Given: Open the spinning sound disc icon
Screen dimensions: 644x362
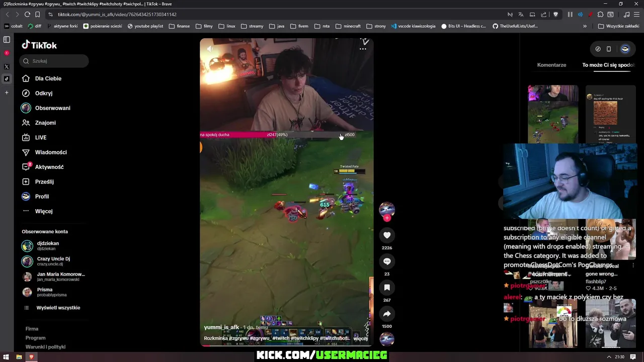Looking at the screenshot, I should click(387, 339).
